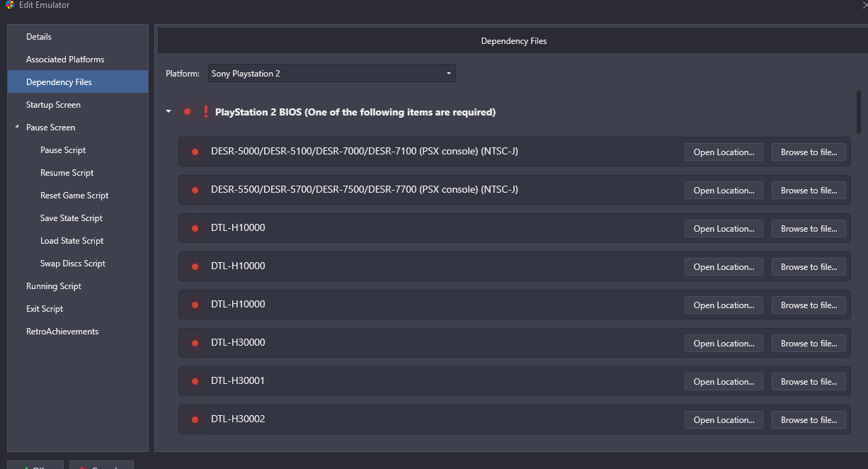Open Location for the DESR-5000 BIOS entry
868x469 pixels.
click(723, 152)
